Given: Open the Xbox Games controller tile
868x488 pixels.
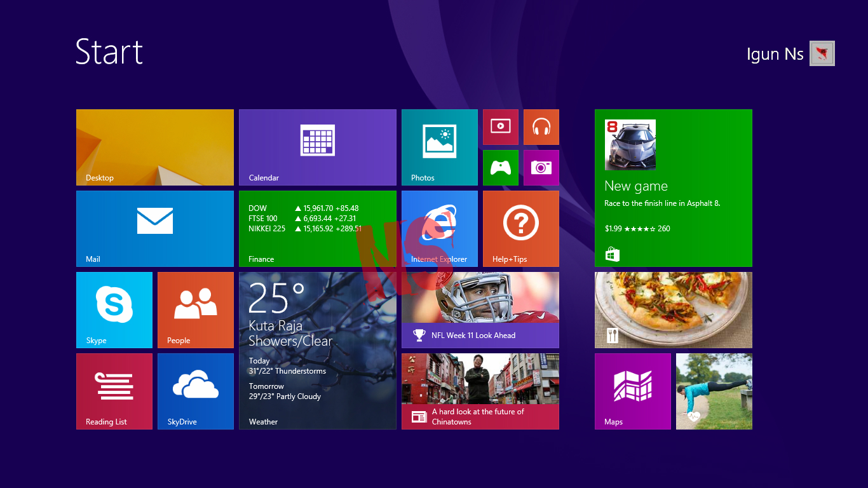Looking at the screenshot, I should (501, 168).
